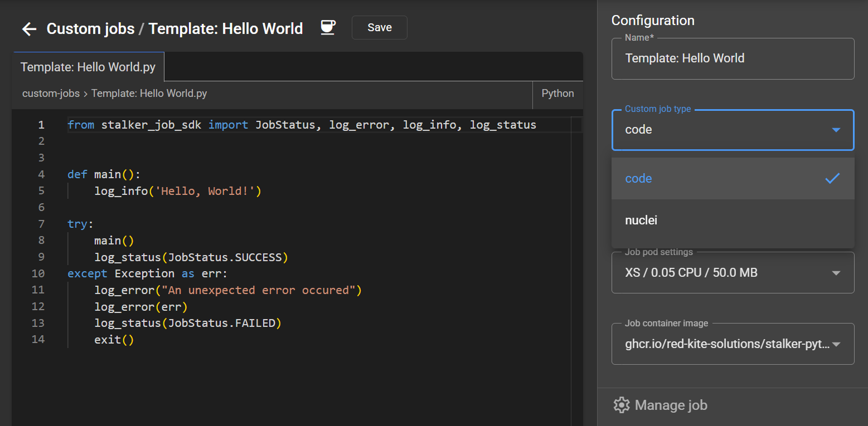Click line number 14 in the gutter
This screenshot has height=426, width=868.
(38, 340)
